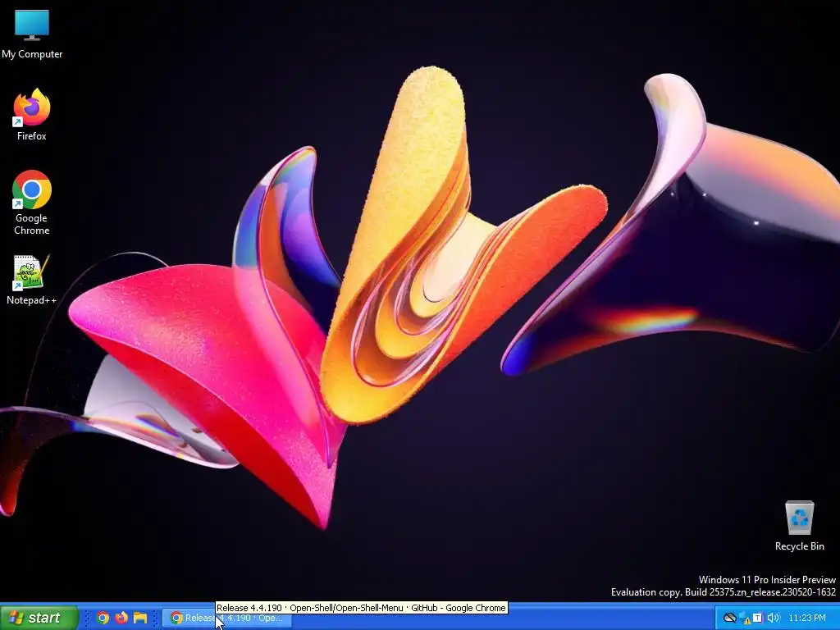Screen dimensions: 840x630
Task: Select the Recycle Bin icon
Action: point(799,526)
